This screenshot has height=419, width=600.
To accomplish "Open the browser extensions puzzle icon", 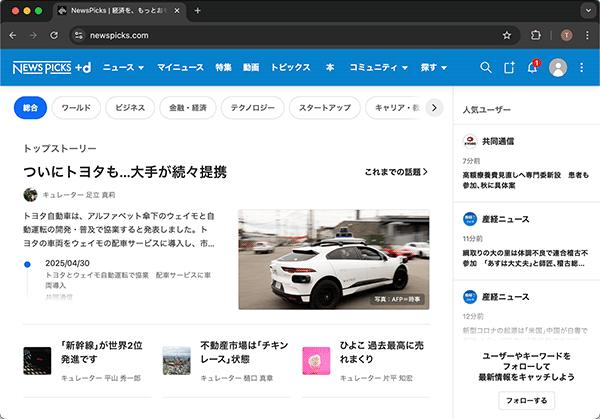I will point(535,36).
